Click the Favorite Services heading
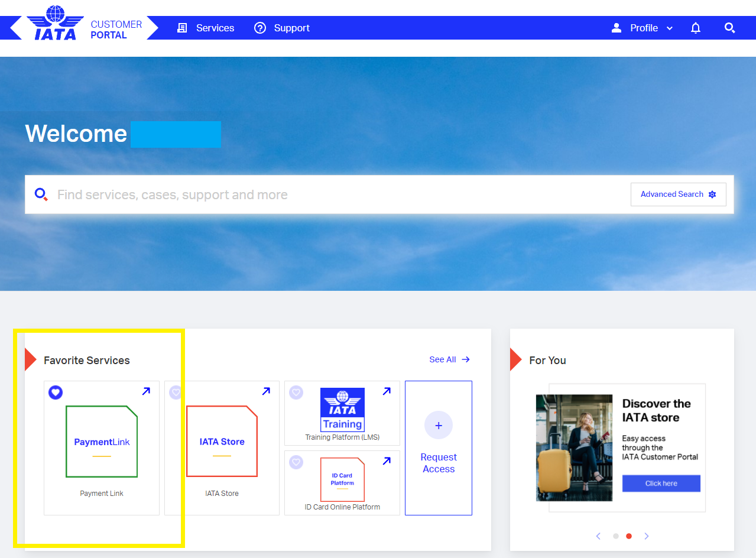Viewport: 756px width, 558px height. pyautogui.click(x=87, y=360)
